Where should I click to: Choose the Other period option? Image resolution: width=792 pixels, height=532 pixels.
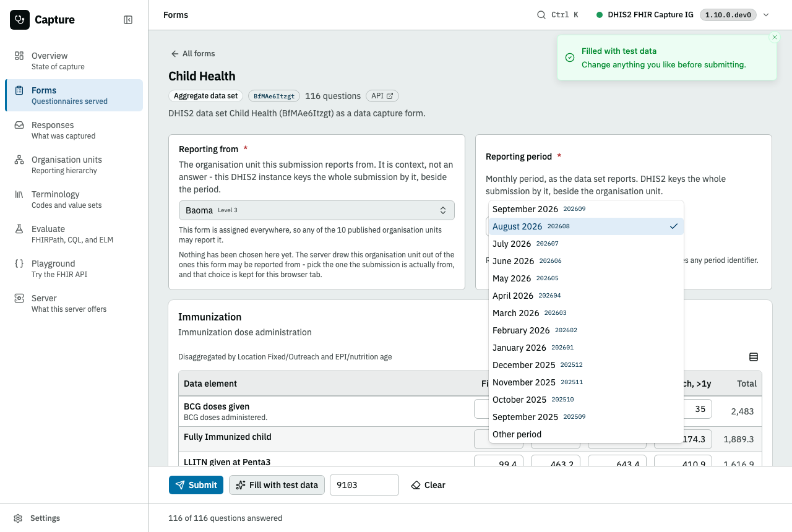(586, 434)
